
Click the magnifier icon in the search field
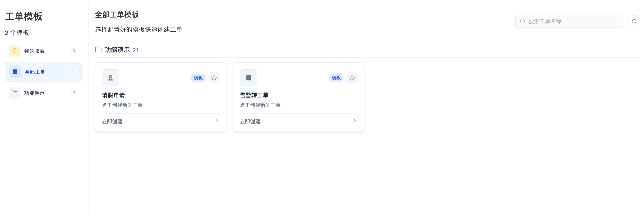[523, 21]
